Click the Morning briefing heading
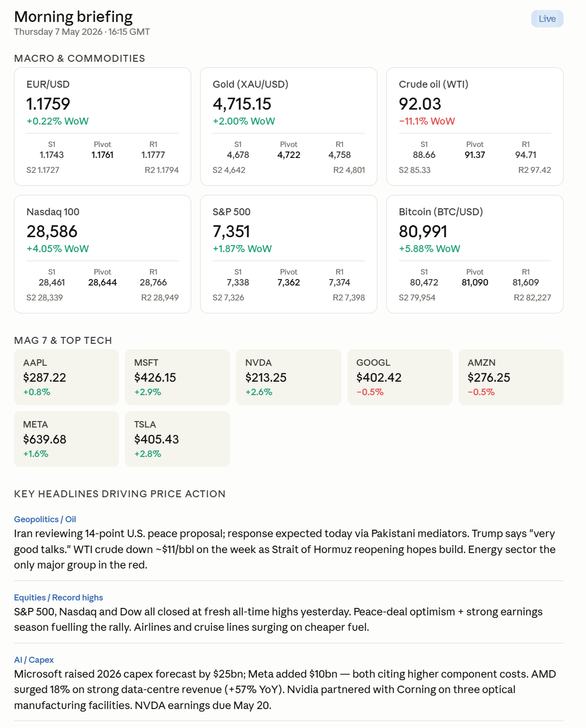Viewport: 586px width, 728px height. point(73,16)
